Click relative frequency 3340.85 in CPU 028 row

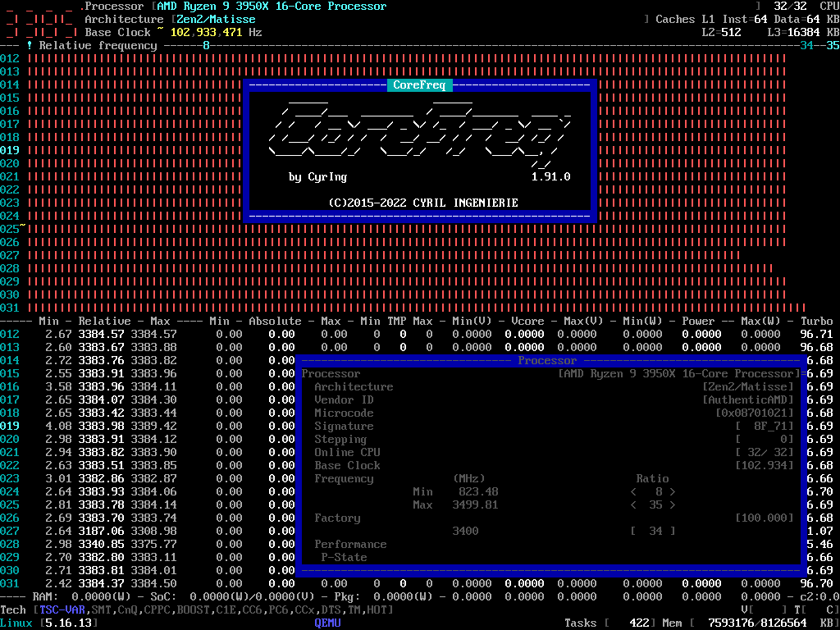point(101,545)
